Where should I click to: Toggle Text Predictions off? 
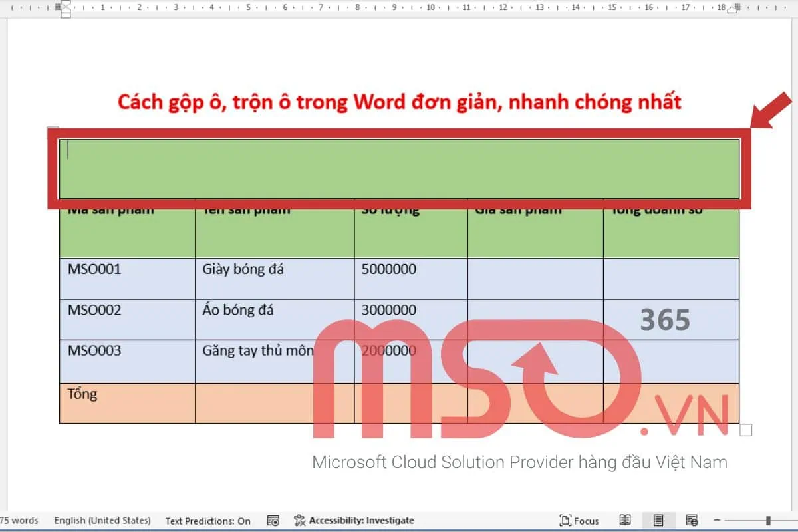tap(208, 521)
